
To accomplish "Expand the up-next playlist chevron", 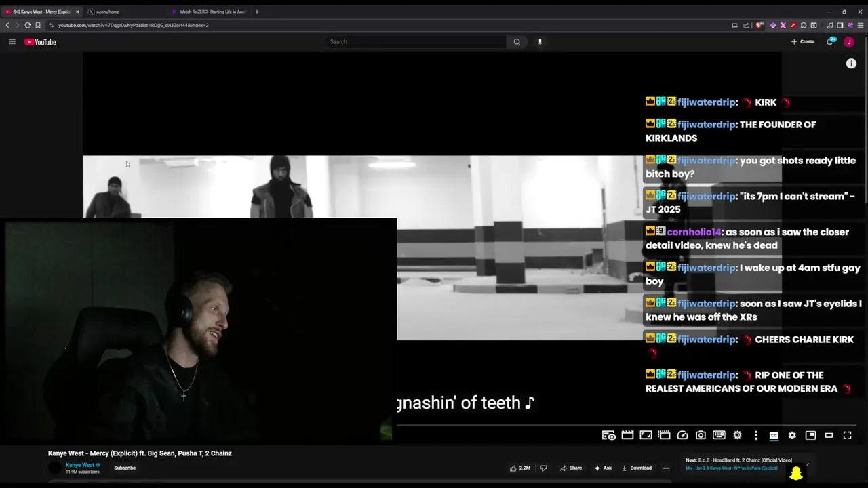I will [807, 464].
